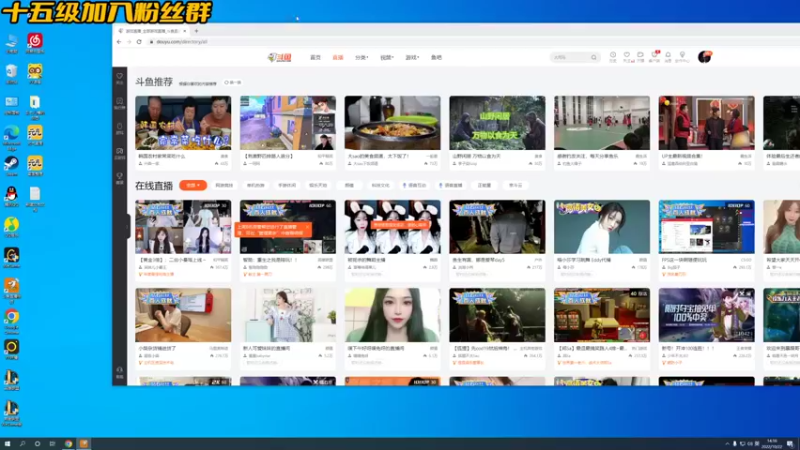Reload the browser page
Viewport: 800px width, 450px height.
tap(139, 42)
